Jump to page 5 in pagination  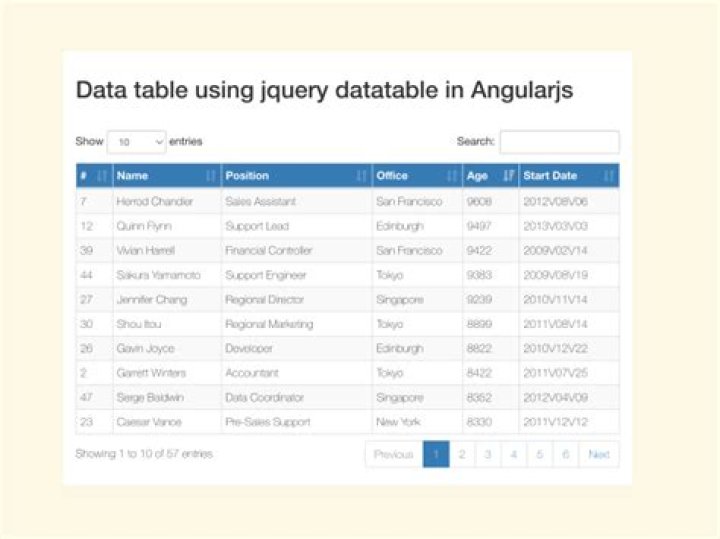click(540, 454)
